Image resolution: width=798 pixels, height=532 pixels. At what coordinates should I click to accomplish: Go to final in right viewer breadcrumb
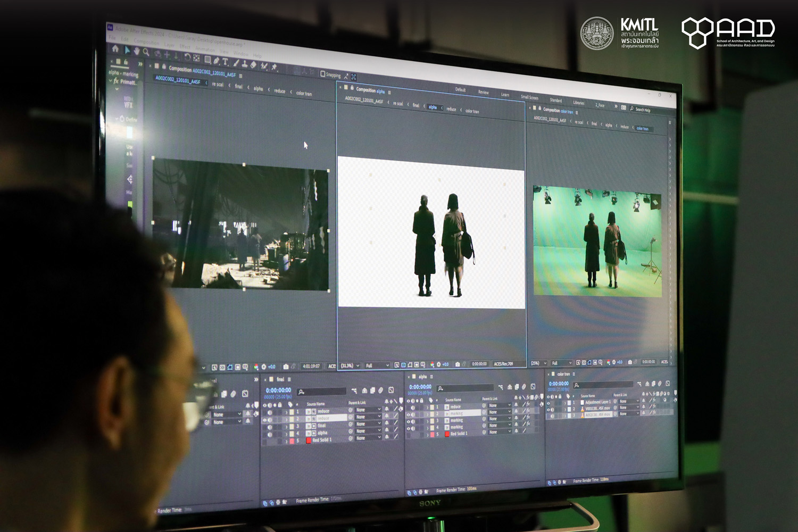coord(594,123)
